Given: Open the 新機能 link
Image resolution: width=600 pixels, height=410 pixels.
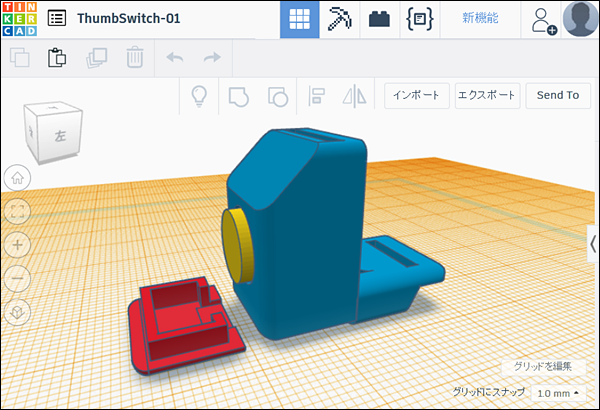Looking at the screenshot, I should [480, 18].
